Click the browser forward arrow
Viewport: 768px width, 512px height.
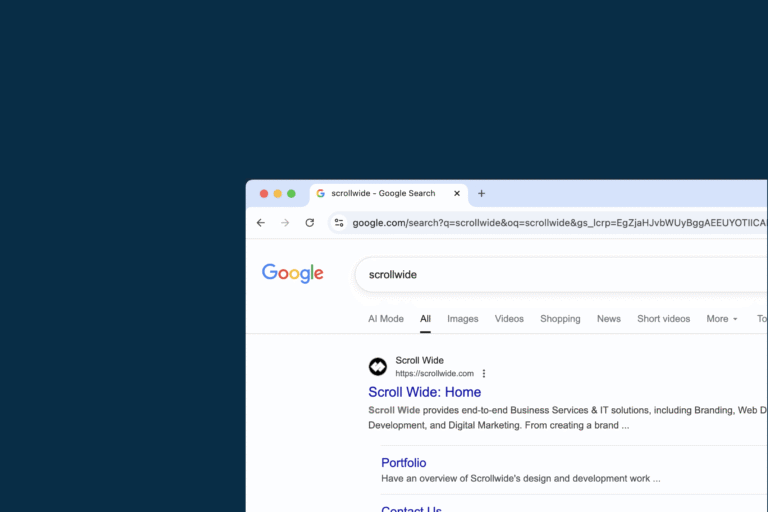pos(285,223)
